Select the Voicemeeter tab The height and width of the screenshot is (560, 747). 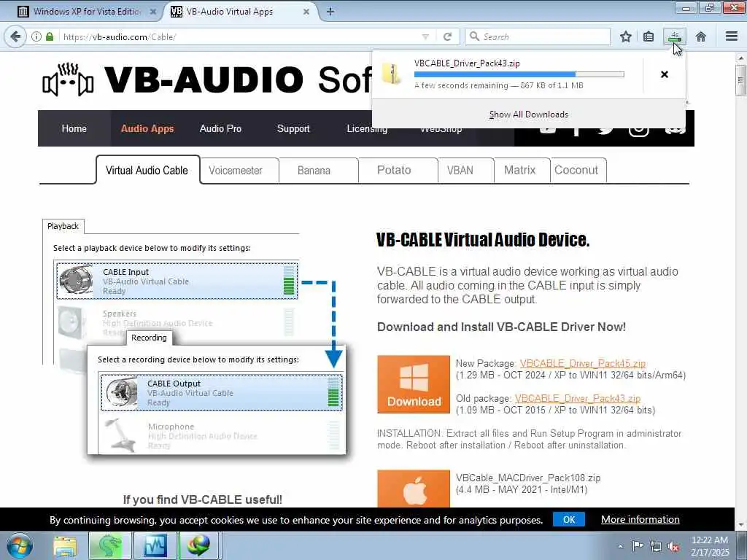pos(236,171)
